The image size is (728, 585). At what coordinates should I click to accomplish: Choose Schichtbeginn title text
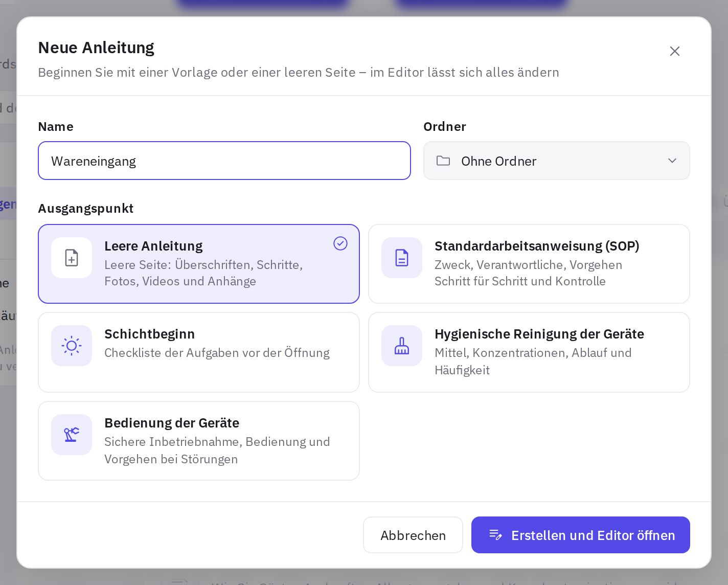(x=149, y=334)
